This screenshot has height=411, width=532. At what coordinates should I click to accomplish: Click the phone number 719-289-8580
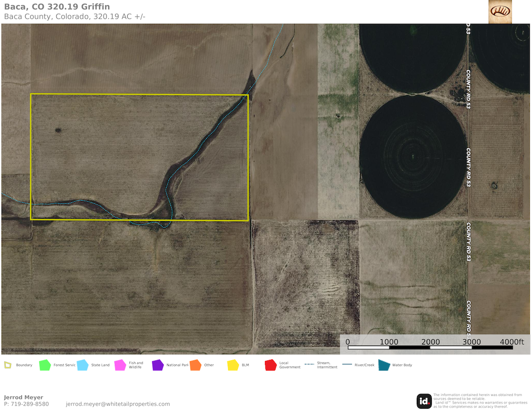(29, 404)
